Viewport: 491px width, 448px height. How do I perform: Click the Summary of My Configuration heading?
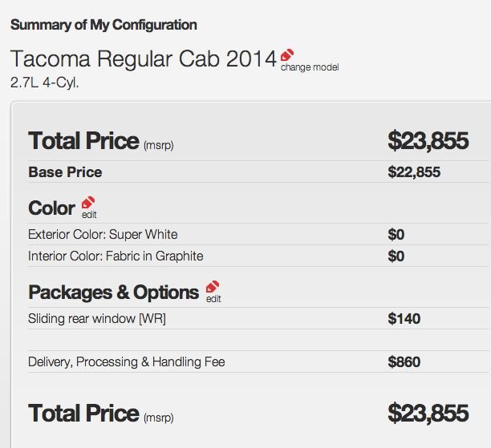[x=103, y=25]
